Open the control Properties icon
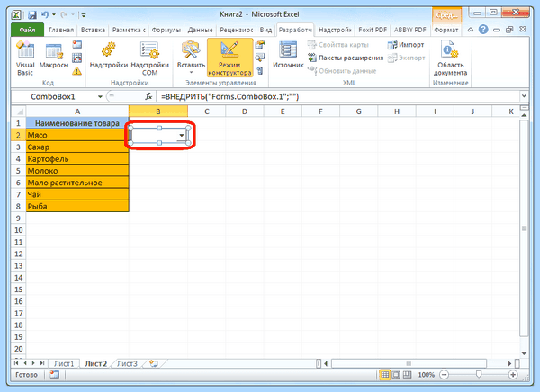 pyautogui.click(x=260, y=45)
